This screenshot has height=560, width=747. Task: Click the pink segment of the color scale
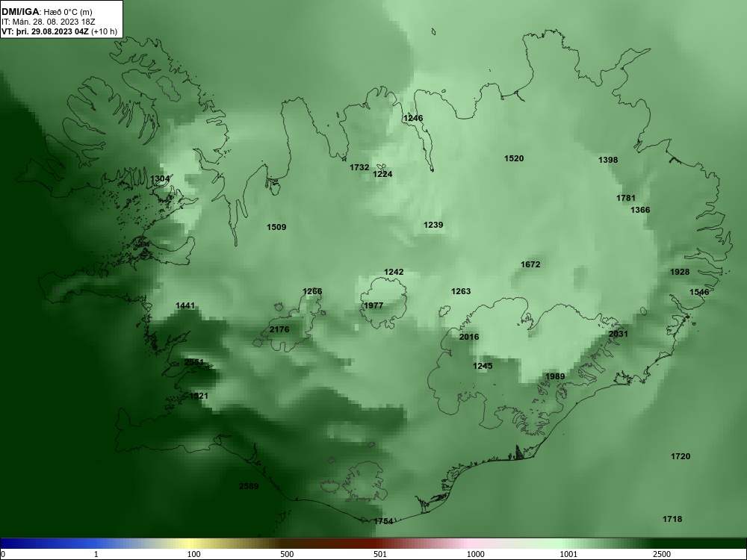[469, 544]
